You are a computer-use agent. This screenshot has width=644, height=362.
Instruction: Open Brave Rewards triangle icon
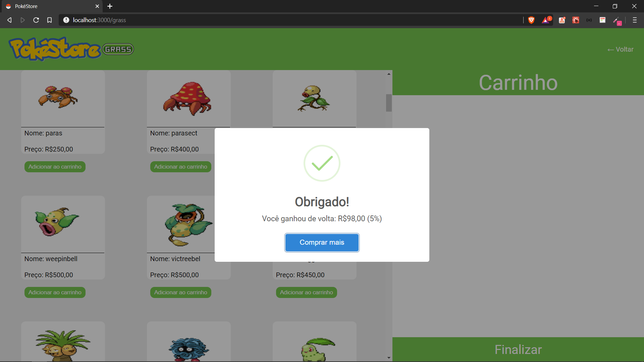pyautogui.click(x=545, y=20)
